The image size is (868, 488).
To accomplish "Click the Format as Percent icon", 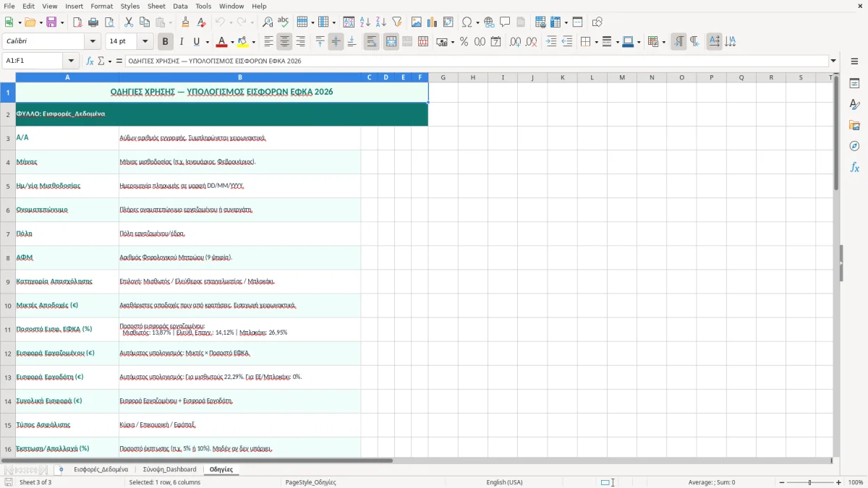I will pyautogui.click(x=464, y=42).
